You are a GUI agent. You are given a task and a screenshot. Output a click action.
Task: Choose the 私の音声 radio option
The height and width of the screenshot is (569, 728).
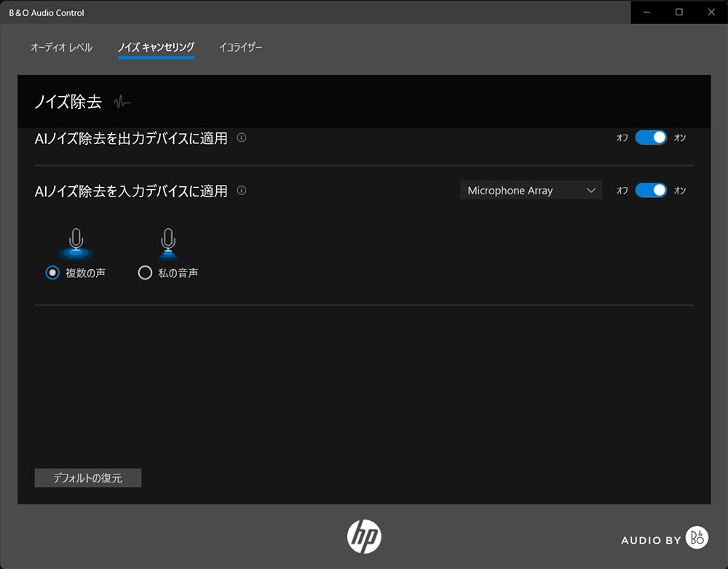[x=145, y=273]
